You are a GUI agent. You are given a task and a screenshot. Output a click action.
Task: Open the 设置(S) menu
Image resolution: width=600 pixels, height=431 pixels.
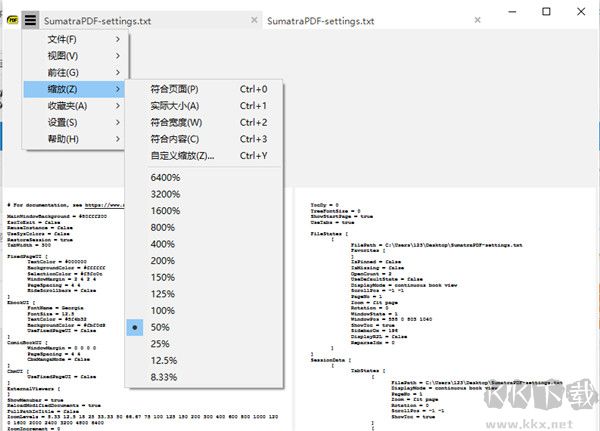point(73,122)
